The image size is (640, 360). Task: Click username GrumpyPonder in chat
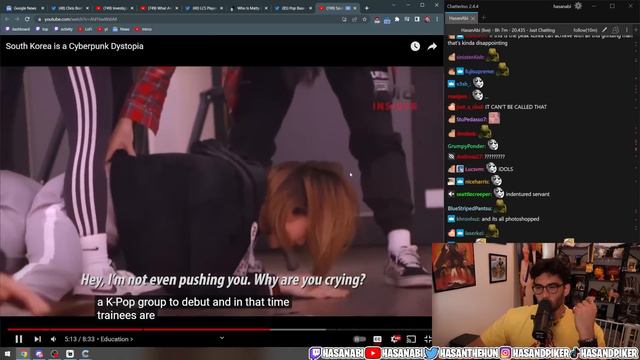click(x=467, y=146)
